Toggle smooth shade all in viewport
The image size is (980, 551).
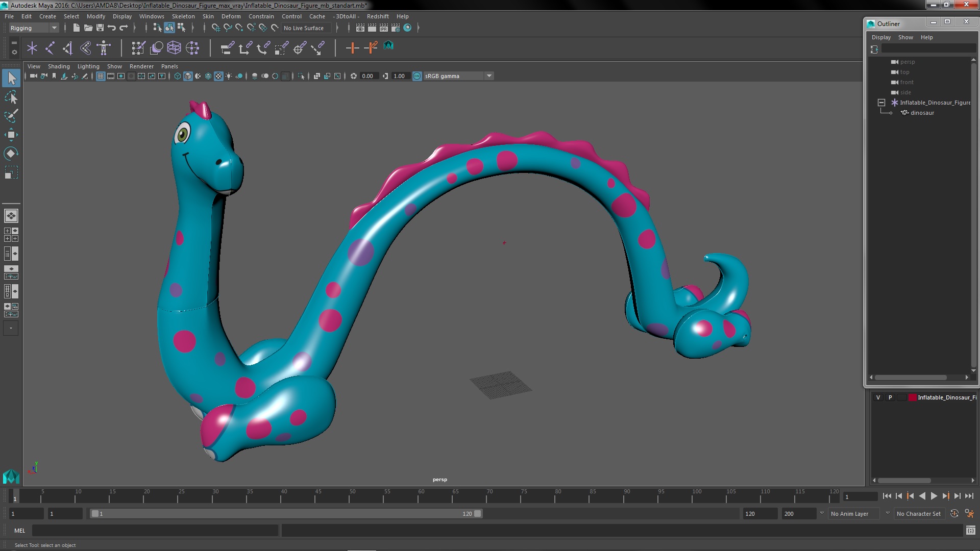pyautogui.click(x=188, y=76)
